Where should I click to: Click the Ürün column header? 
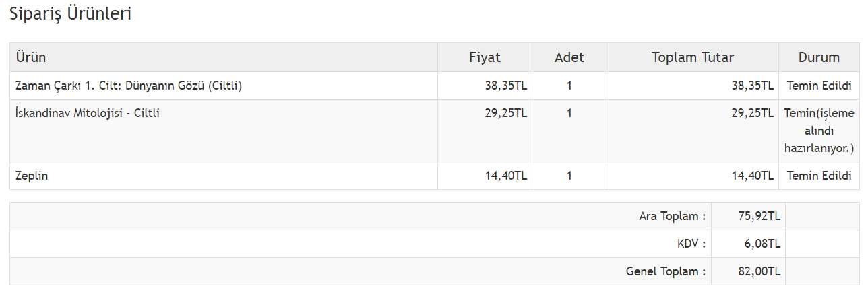(31, 58)
